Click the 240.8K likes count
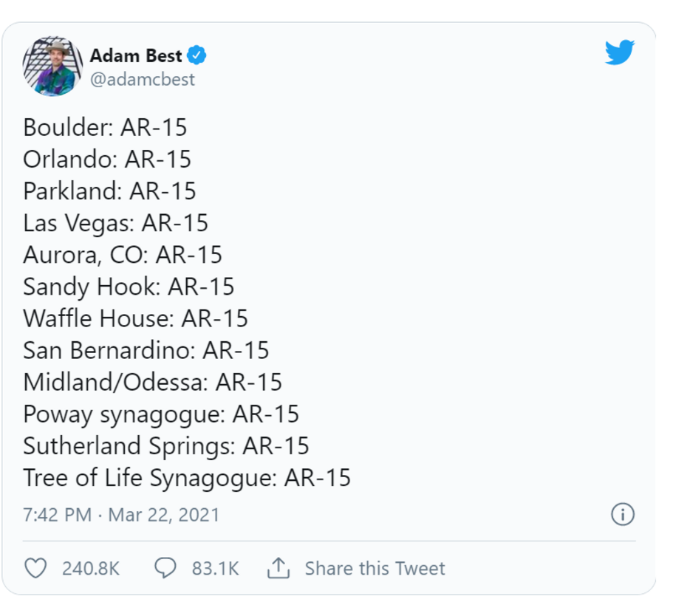Viewport: 687px width, 616px height. pos(91,568)
